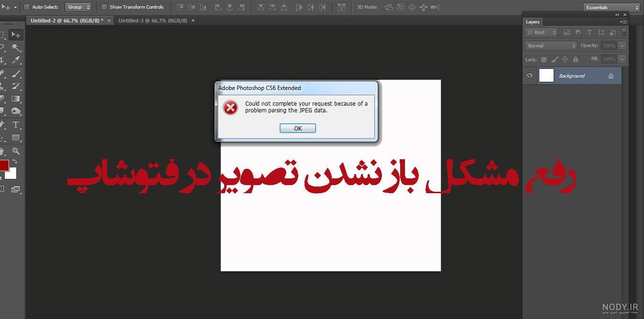The image size is (644, 319).
Task: Toggle lock position icon
Action: pos(565,59)
